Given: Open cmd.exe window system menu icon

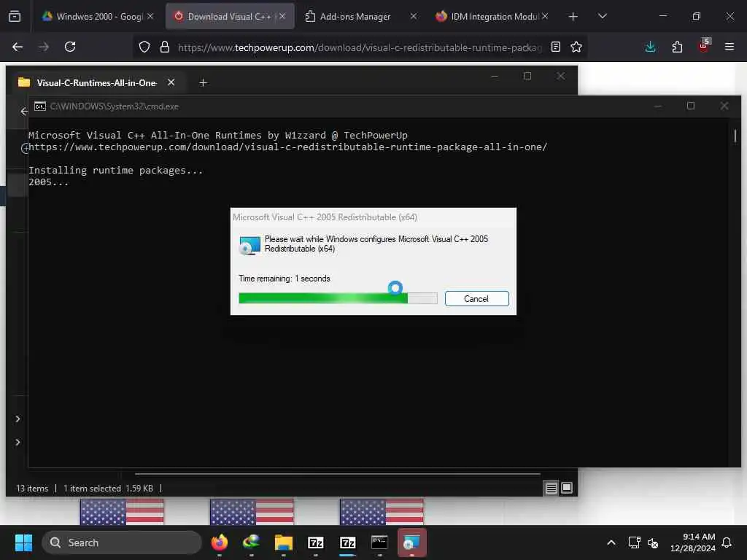Looking at the screenshot, I should tap(40, 106).
